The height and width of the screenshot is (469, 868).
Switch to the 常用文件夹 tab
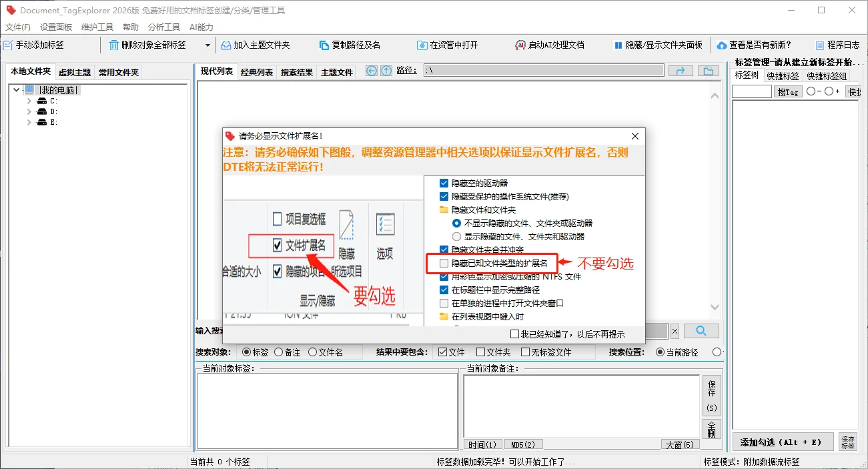point(119,72)
